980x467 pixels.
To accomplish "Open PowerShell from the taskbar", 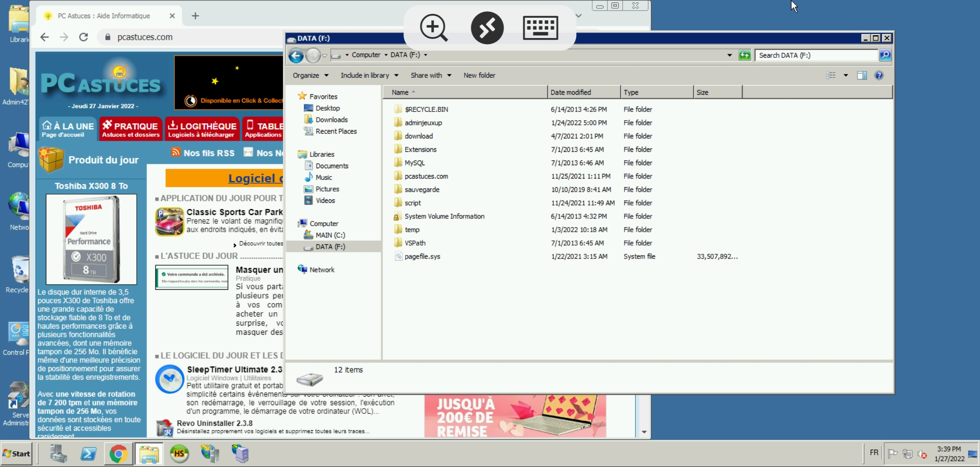I will pyautogui.click(x=88, y=454).
